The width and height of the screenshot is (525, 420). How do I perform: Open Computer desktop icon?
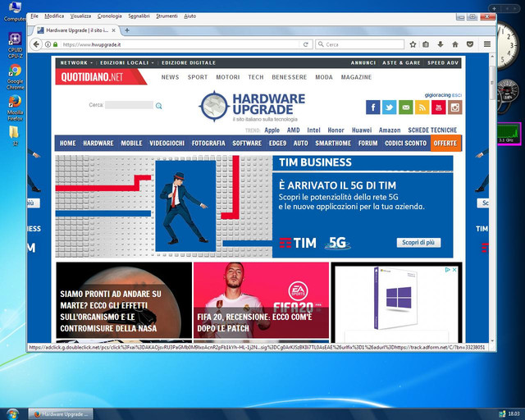coord(15,11)
